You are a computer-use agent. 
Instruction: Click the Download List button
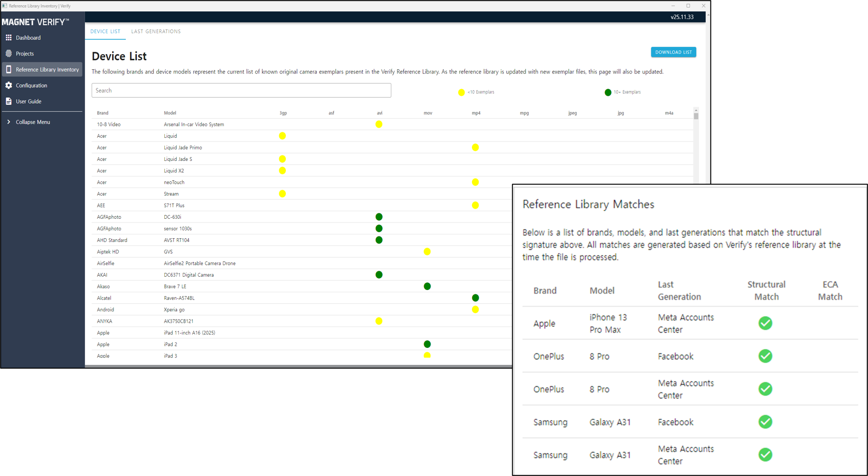(673, 52)
